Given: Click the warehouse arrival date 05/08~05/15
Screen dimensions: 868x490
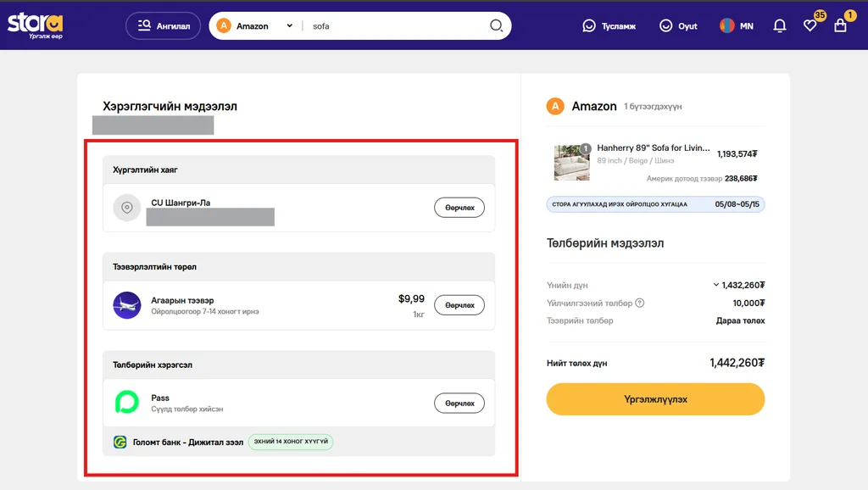Looking at the screenshot, I should pos(737,204).
